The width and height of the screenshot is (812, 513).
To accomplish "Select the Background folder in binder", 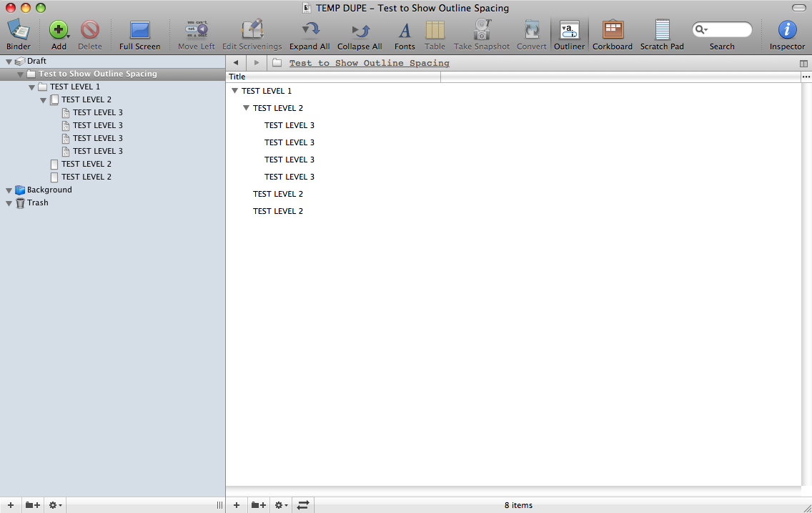I will 49,190.
